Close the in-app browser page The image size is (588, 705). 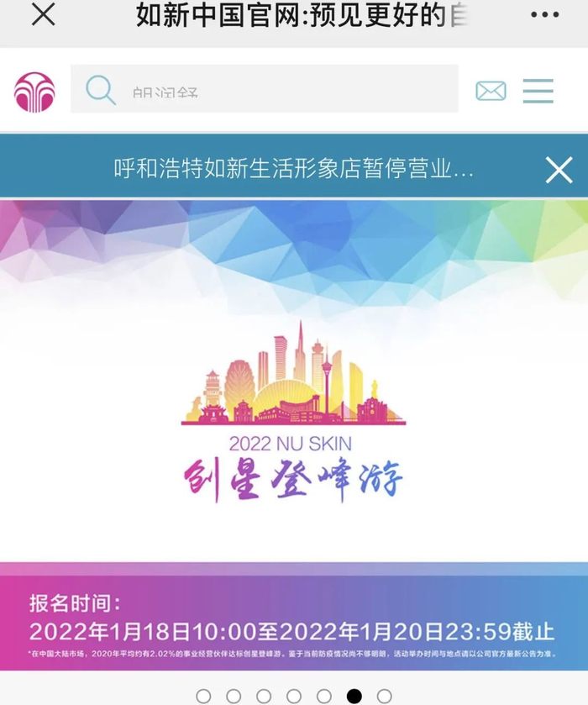[43, 14]
